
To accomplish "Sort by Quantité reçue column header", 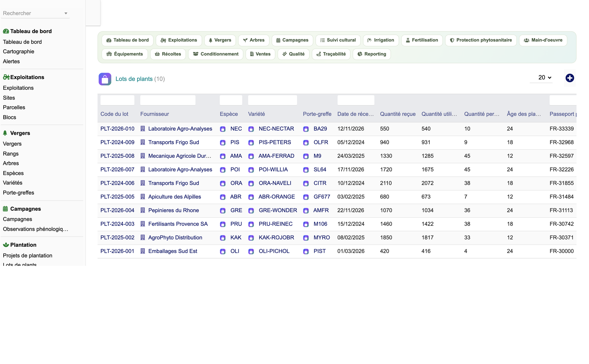I will point(398,114).
